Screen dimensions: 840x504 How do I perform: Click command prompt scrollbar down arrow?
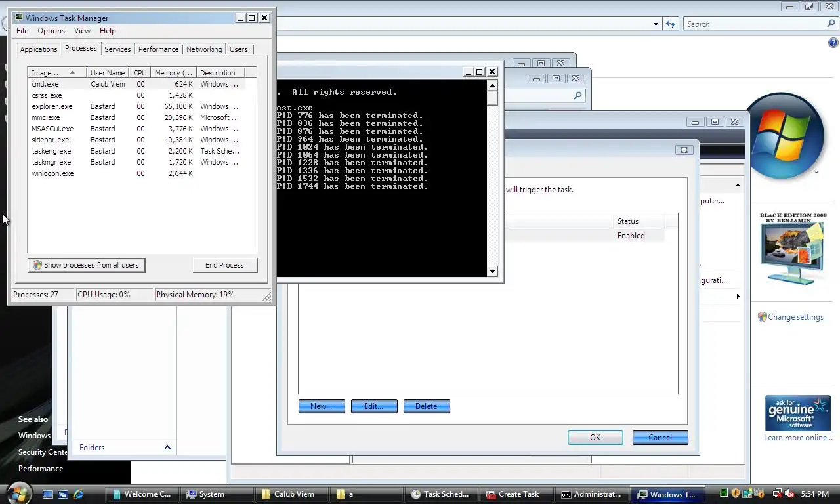(492, 271)
